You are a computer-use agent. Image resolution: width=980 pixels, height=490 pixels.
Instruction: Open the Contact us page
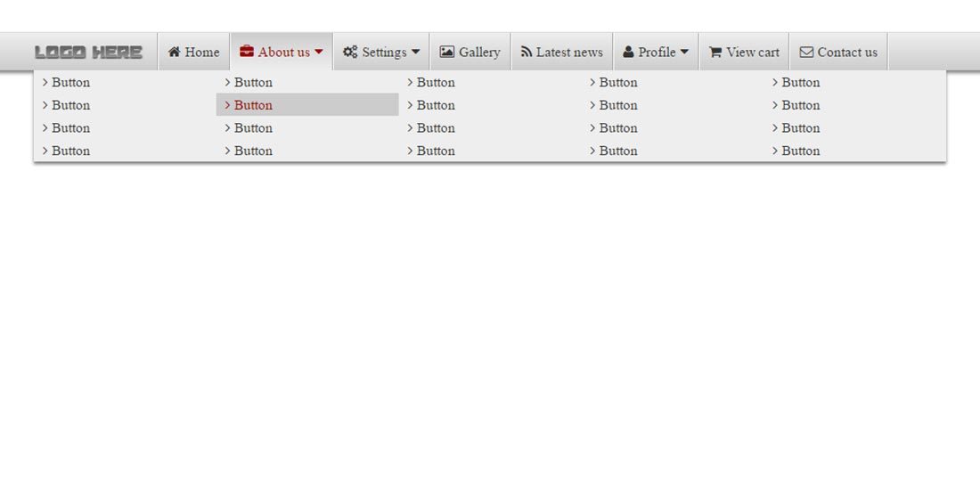(838, 52)
